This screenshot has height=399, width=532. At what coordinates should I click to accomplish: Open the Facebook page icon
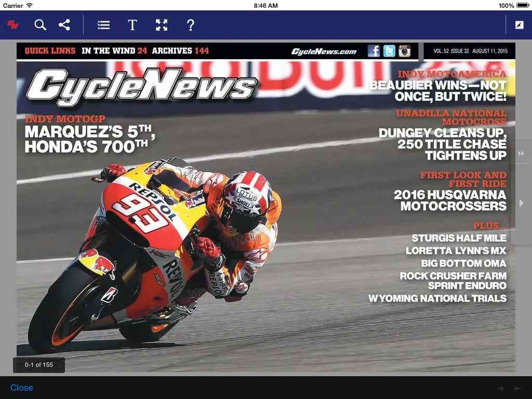click(x=374, y=51)
